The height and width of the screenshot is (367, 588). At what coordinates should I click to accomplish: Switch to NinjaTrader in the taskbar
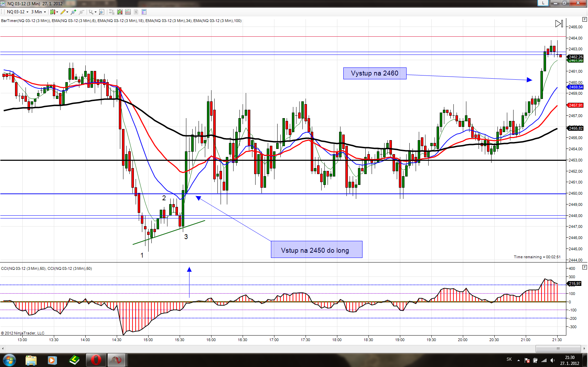117,360
